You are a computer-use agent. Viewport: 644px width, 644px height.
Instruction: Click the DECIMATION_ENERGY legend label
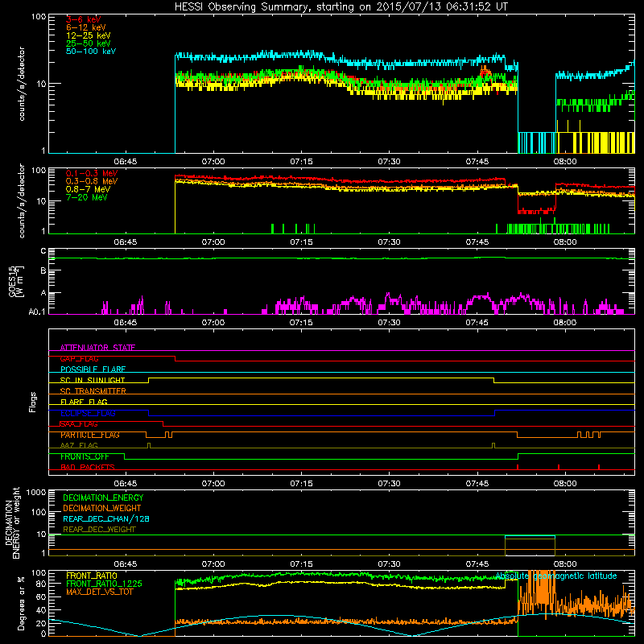pyautogui.click(x=103, y=497)
